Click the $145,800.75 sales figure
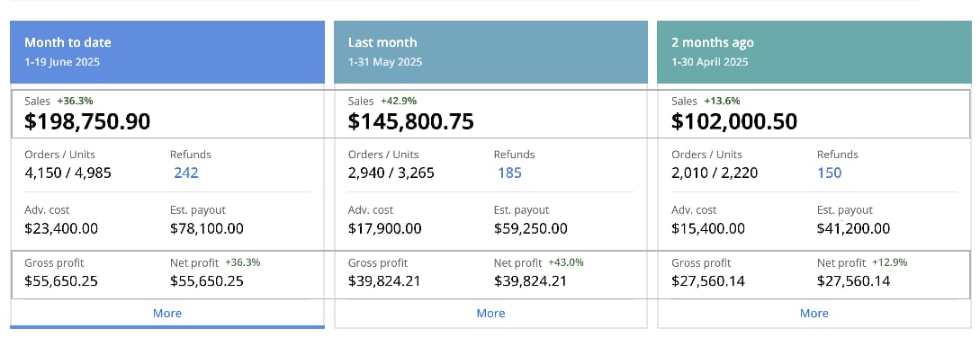Screen dimensions: 980x355 pos(410,121)
